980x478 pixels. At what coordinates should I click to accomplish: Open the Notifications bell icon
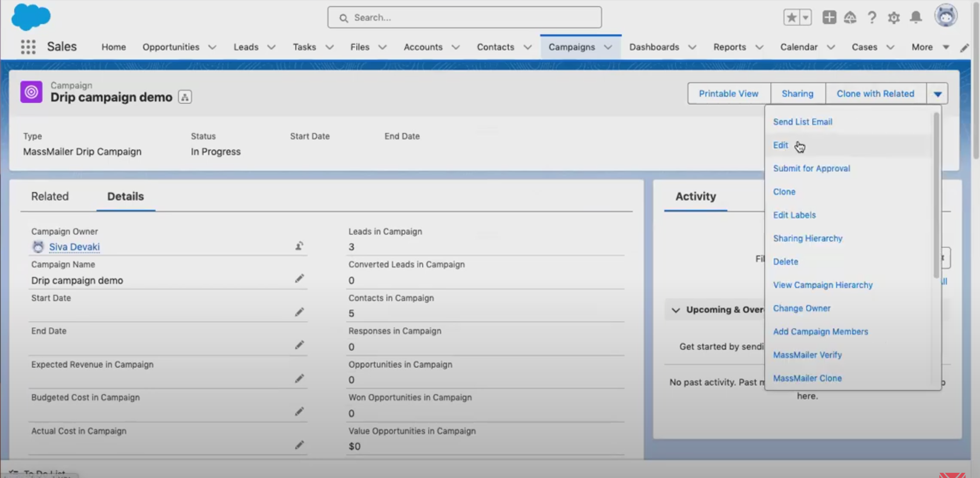tap(916, 17)
